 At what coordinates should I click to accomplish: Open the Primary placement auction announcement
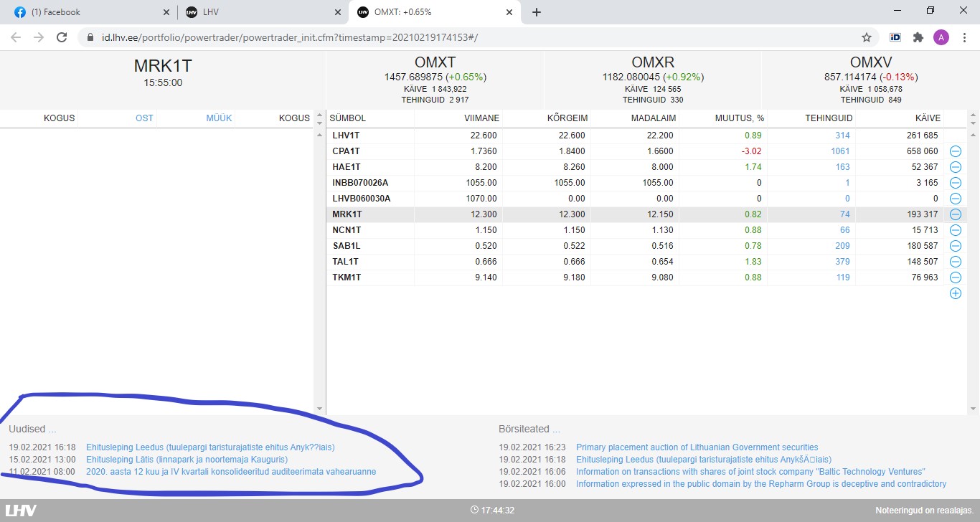697,447
